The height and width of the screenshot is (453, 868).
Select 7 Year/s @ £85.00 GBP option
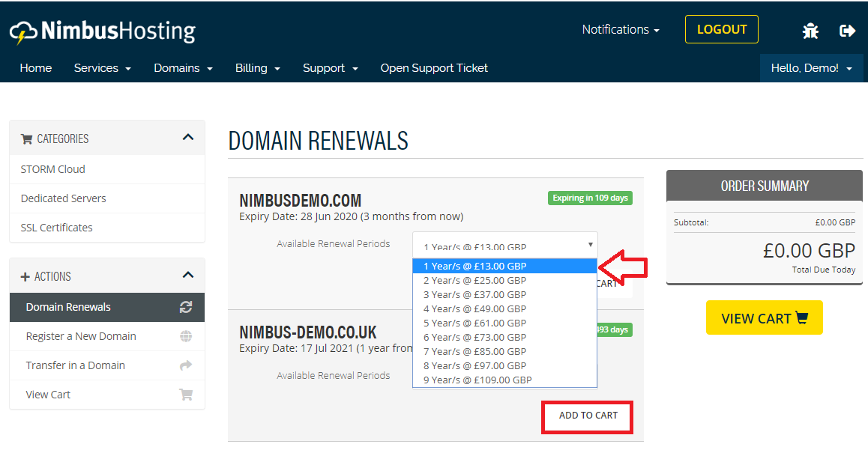pyautogui.click(x=505, y=351)
